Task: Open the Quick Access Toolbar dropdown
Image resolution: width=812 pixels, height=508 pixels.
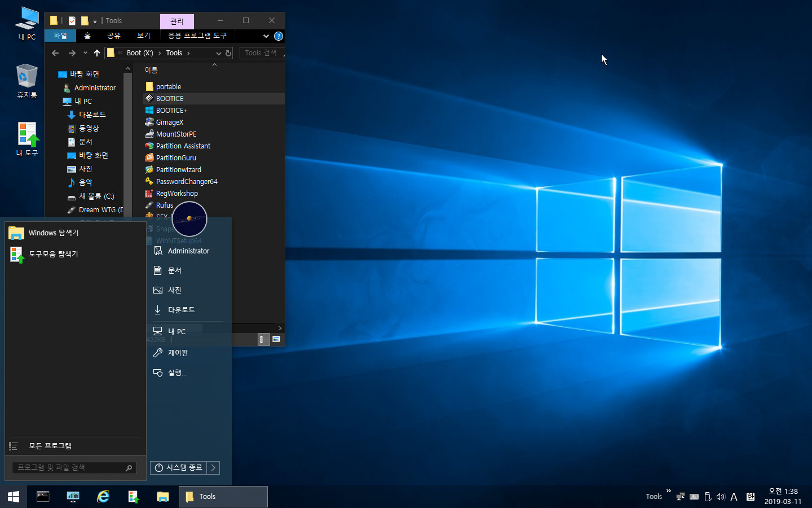Action: click(95, 21)
